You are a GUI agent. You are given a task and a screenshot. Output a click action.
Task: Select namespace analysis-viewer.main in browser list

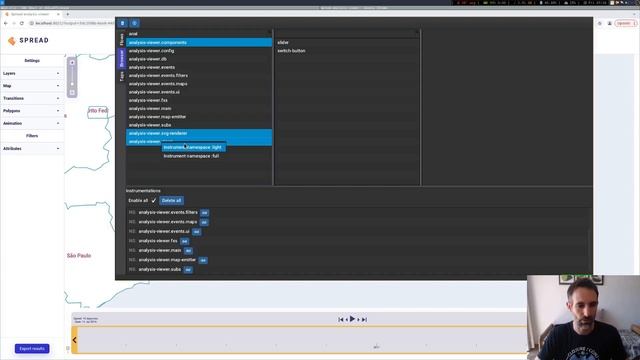coord(199,108)
